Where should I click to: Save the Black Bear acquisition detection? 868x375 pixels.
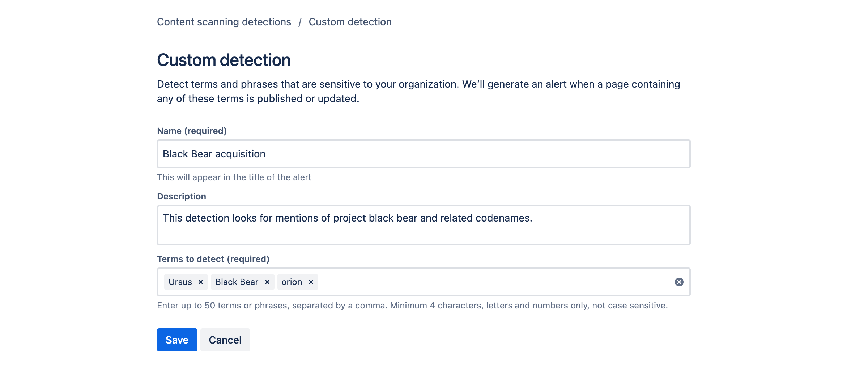[x=177, y=340]
